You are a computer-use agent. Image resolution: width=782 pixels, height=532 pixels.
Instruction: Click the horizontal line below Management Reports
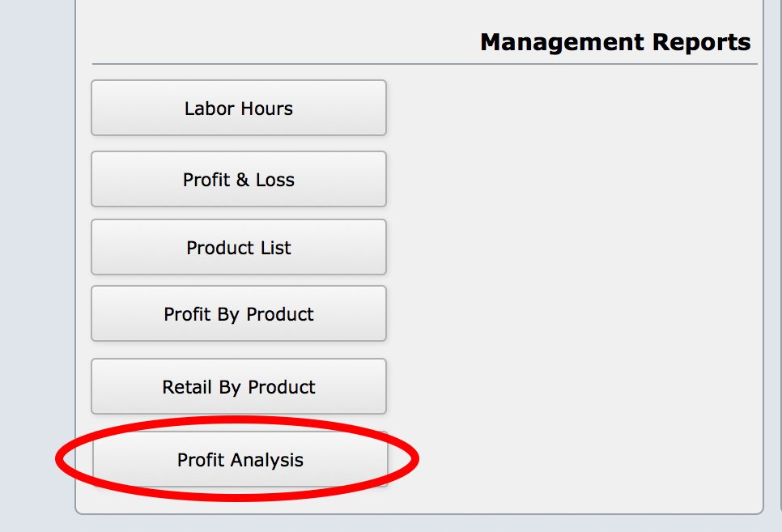(424, 64)
